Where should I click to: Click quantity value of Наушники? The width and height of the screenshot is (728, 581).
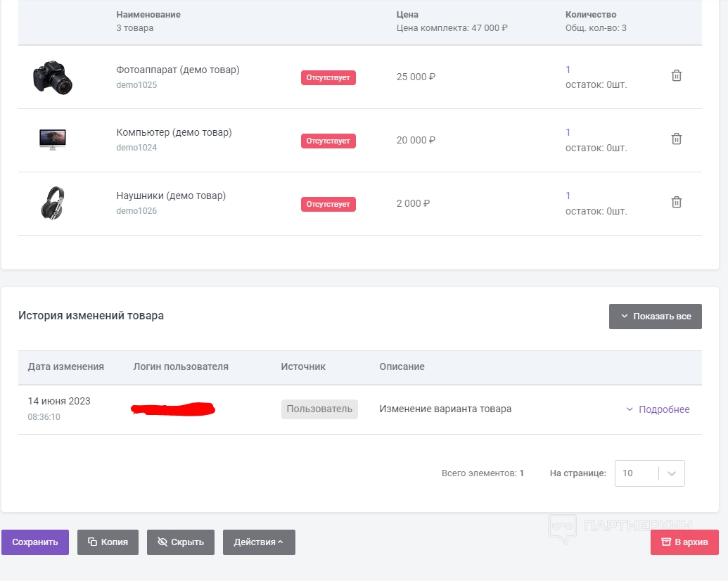pyautogui.click(x=568, y=196)
